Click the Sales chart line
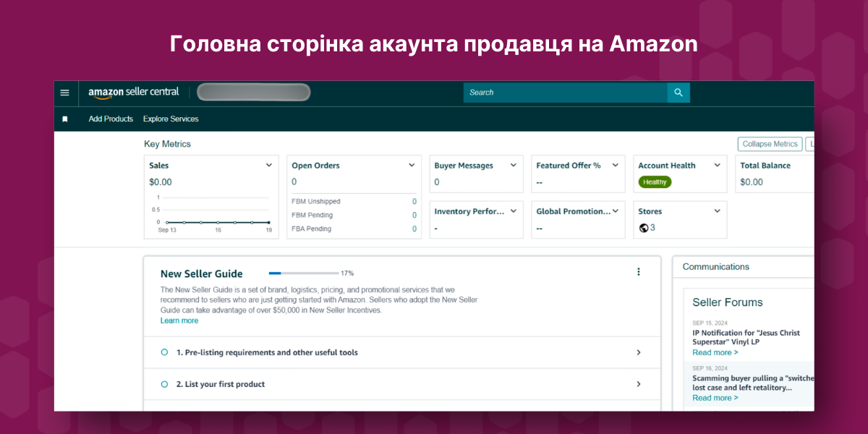 coord(218,222)
